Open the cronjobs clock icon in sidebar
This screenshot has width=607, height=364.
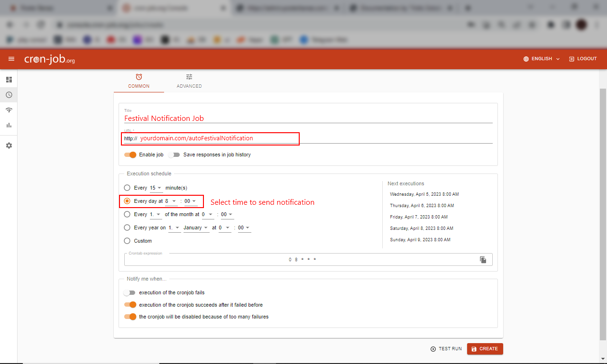pos(9,95)
